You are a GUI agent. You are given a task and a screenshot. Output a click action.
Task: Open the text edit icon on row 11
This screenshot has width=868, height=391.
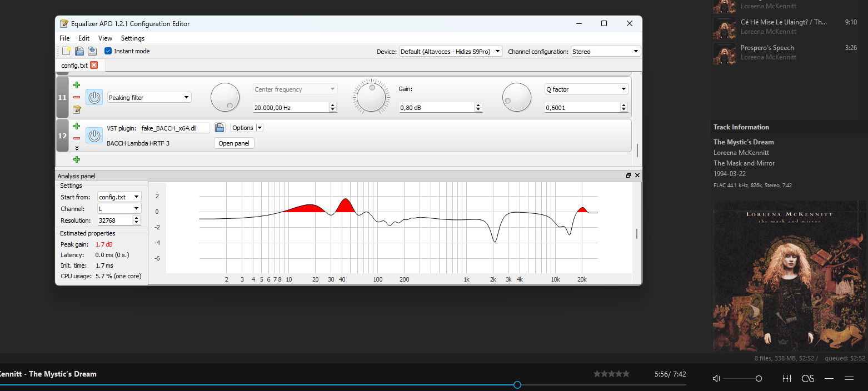point(77,109)
